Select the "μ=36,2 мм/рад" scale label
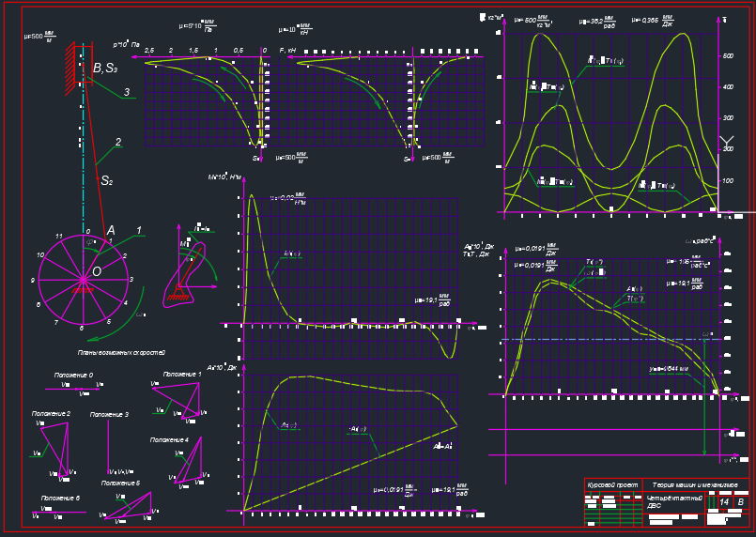Image resolution: width=756 pixels, height=537 pixels. click(597, 23)
